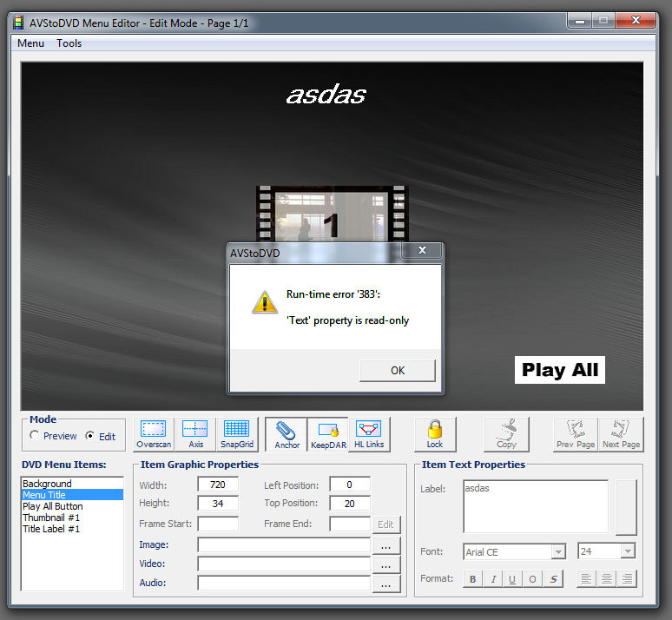Image resolution: width=672 pixels, height=620 pixels.
Task: Click the Lock padlock button
Action: (435, 434)
